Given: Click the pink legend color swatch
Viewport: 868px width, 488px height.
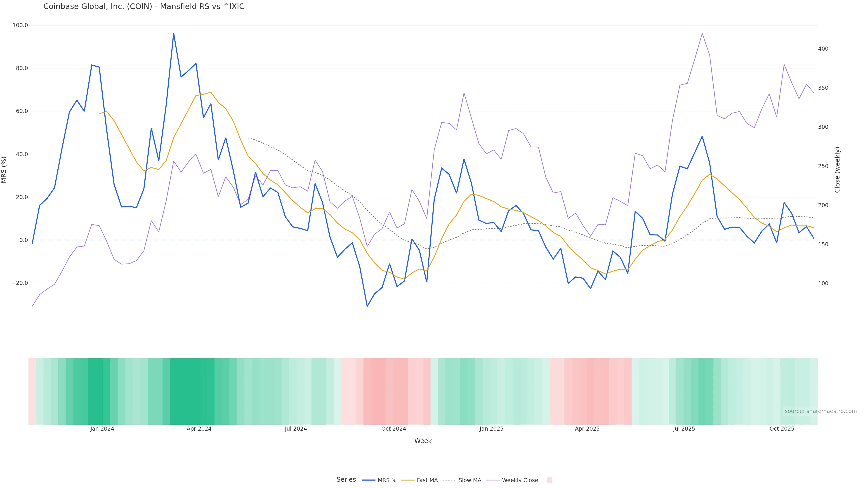Looking at the screenshot, I should tap(549, 480).
